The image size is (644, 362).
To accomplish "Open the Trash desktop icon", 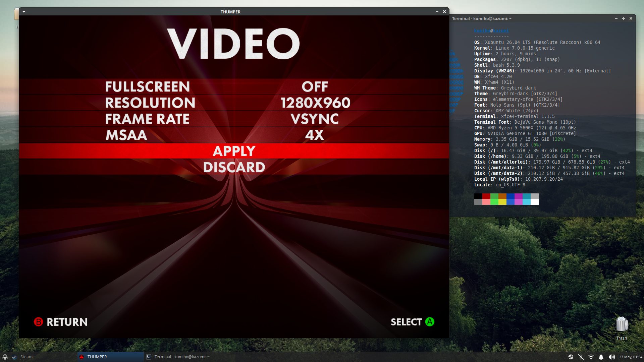I will click(622, 328).
